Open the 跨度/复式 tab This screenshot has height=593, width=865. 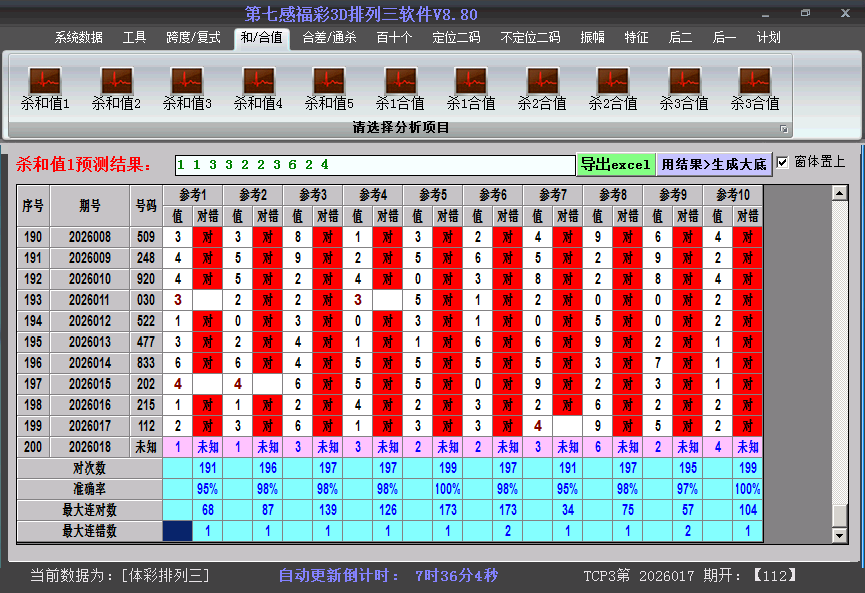point(193,38)
